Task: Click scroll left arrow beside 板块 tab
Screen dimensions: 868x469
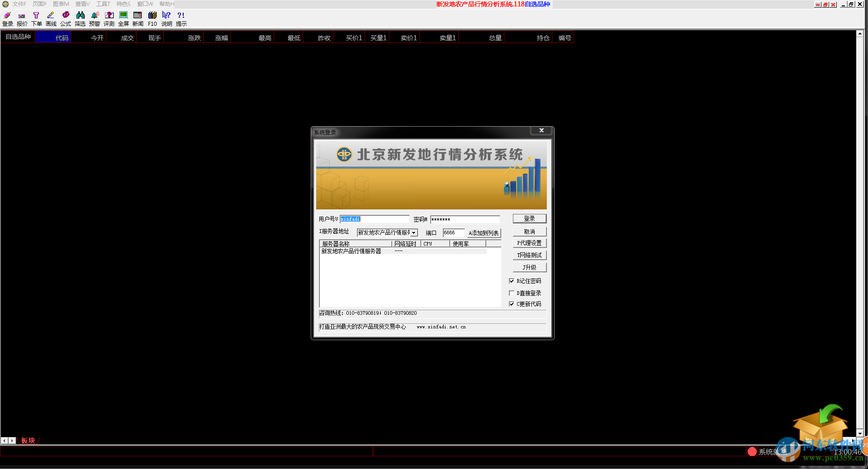Action: click(x=4, y=441)
